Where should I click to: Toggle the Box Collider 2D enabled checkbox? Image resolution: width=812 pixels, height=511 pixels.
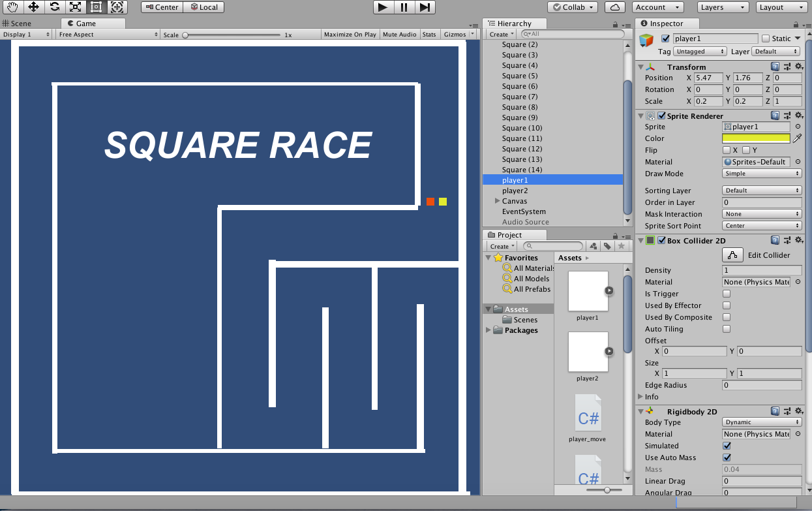click(661, 240)
